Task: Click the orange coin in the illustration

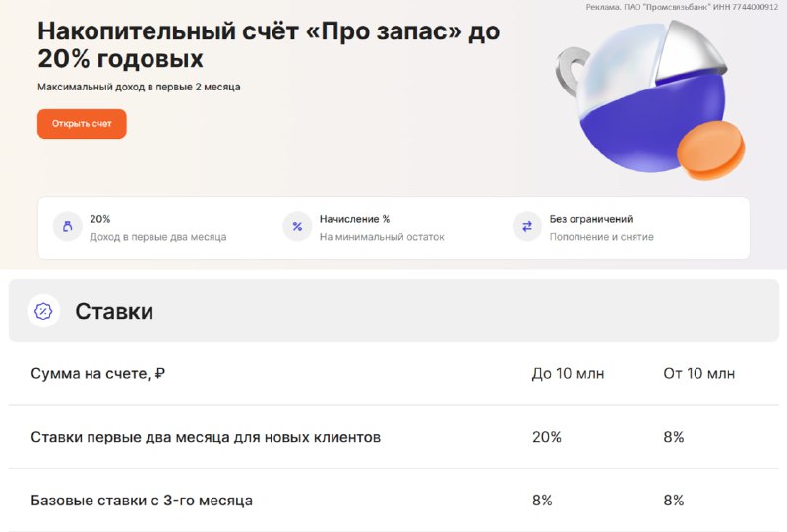Action: [710, 150]
